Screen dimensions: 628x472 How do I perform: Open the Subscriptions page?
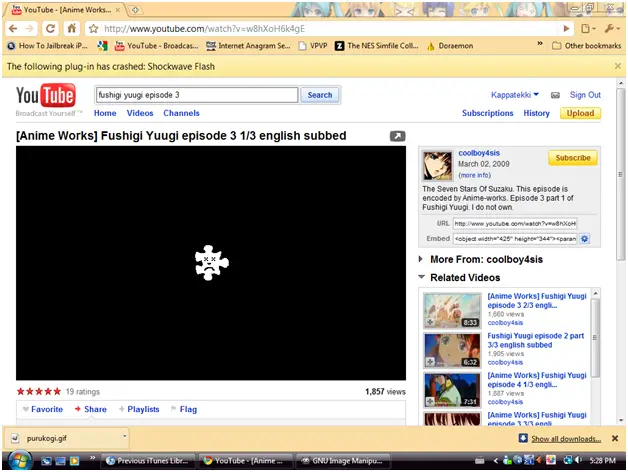coord(487,113)
